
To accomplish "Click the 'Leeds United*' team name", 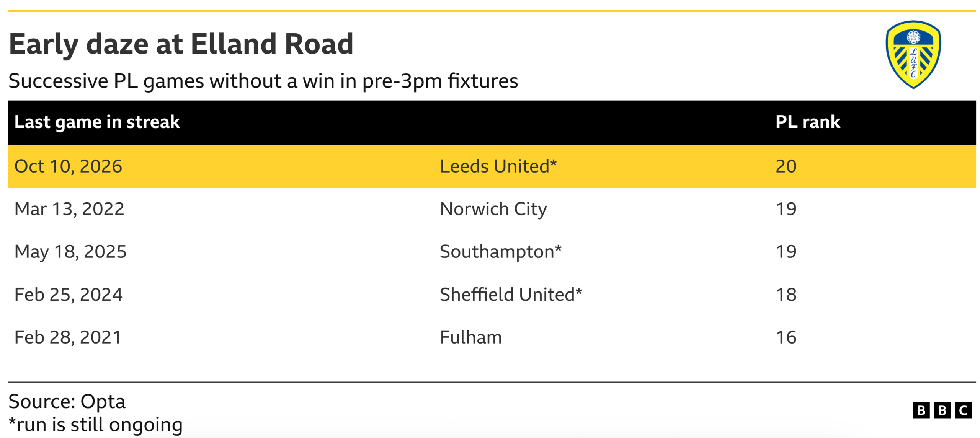I will (x=498, y=166).
